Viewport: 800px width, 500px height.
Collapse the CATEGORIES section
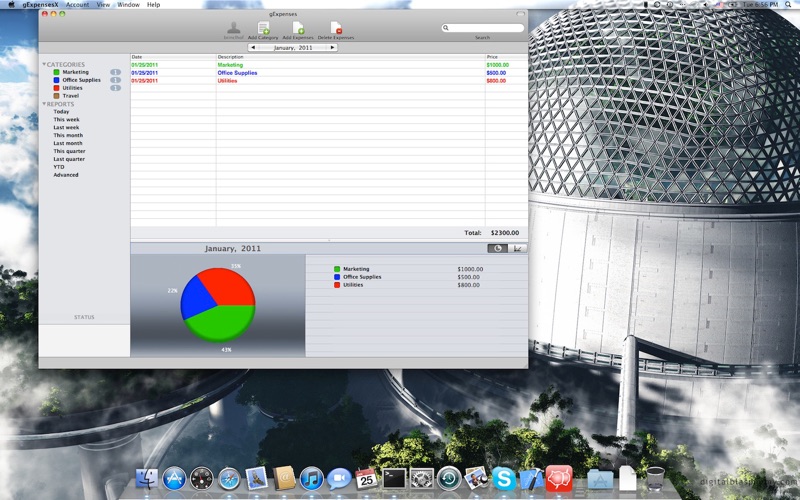[x=44, y=64]
